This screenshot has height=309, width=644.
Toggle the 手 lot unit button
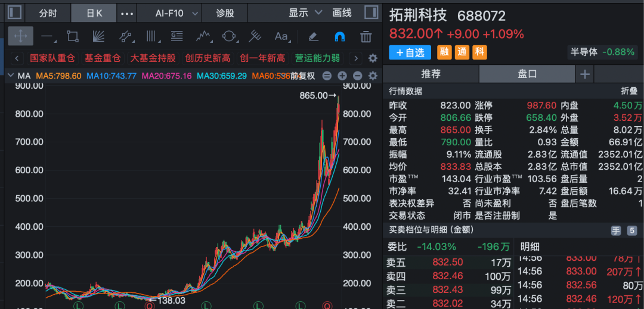point(616,231)
